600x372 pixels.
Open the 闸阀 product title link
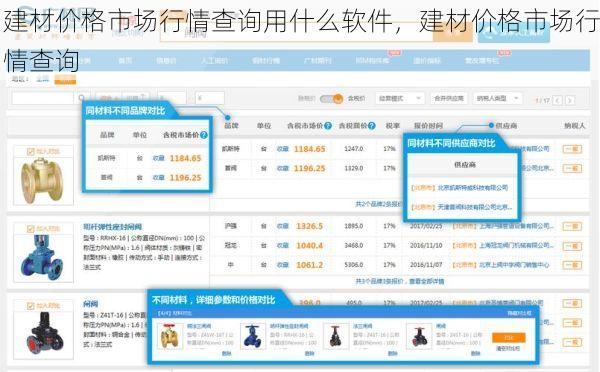(x=91, y=304)
